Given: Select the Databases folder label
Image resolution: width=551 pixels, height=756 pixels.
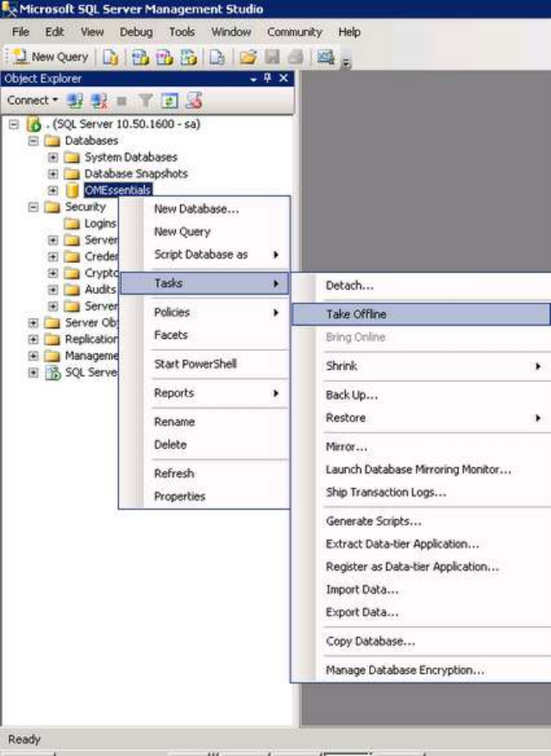Looking at the screenshot, I should (x=91, y=141).
